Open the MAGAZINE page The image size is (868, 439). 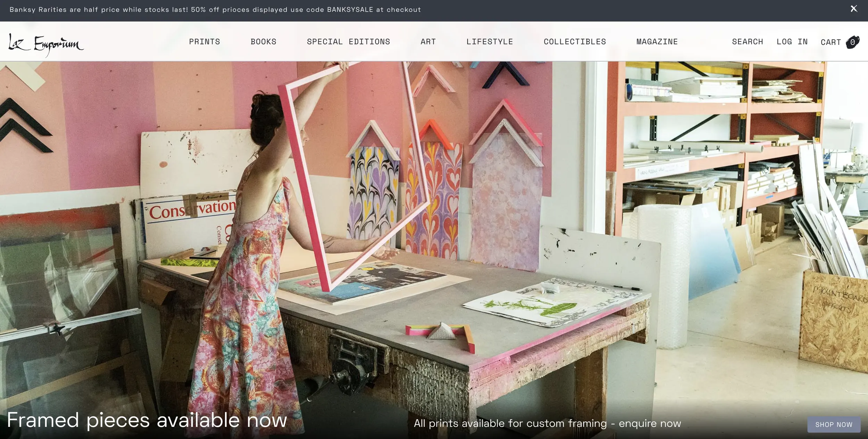pyautogui.click(x=657, y=42)
